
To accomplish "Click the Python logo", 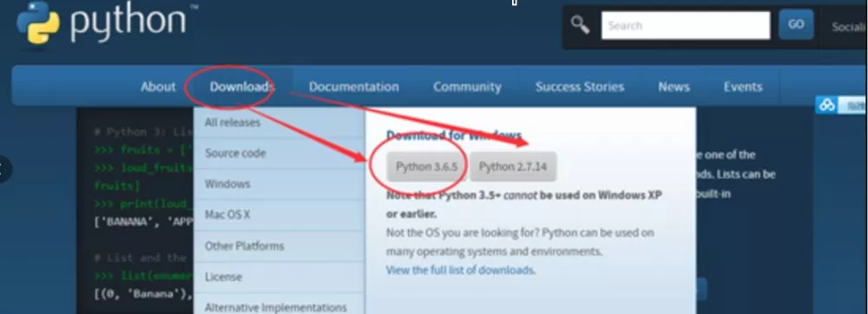I will (106, 23).
